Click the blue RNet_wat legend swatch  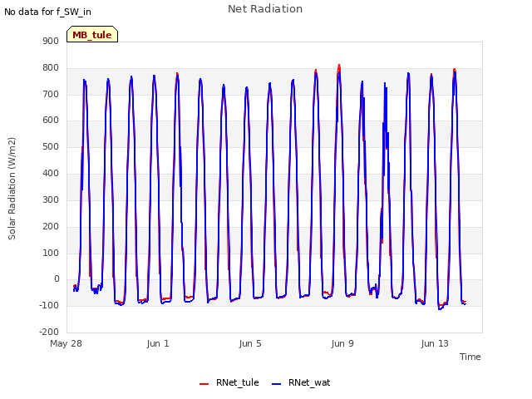277,384
